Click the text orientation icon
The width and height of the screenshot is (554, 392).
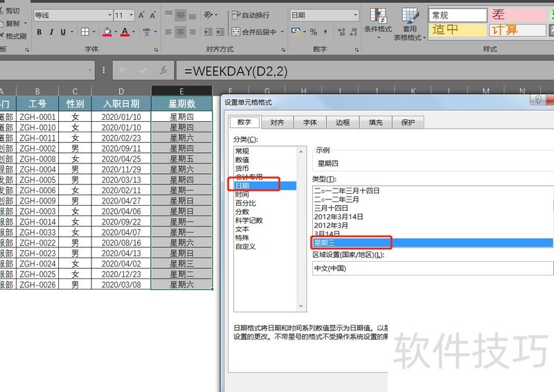208,15
